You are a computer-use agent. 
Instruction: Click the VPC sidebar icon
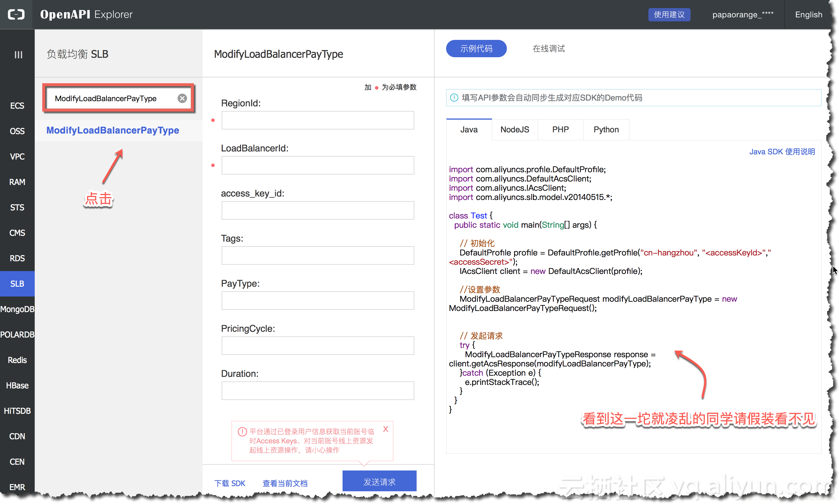tap(17, 157)
